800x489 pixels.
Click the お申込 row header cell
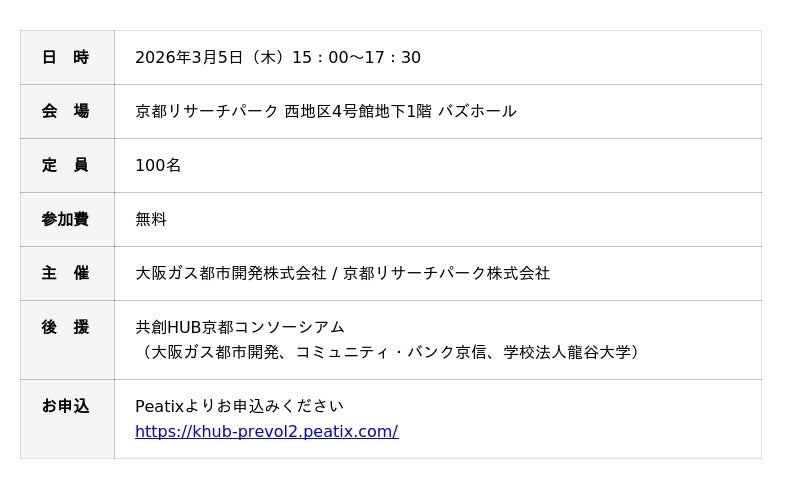(66, 406)
